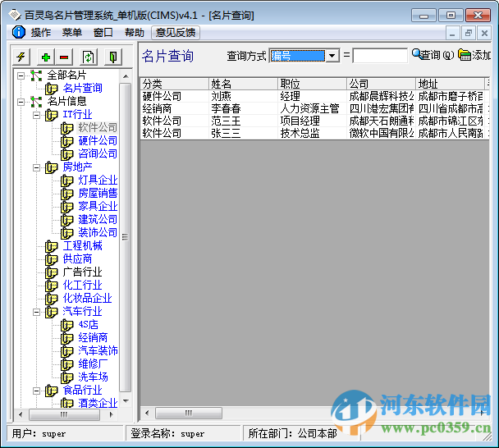499x448 pixels.
Task: Click the lightning bolt toolbar icon
Action: 21,57
